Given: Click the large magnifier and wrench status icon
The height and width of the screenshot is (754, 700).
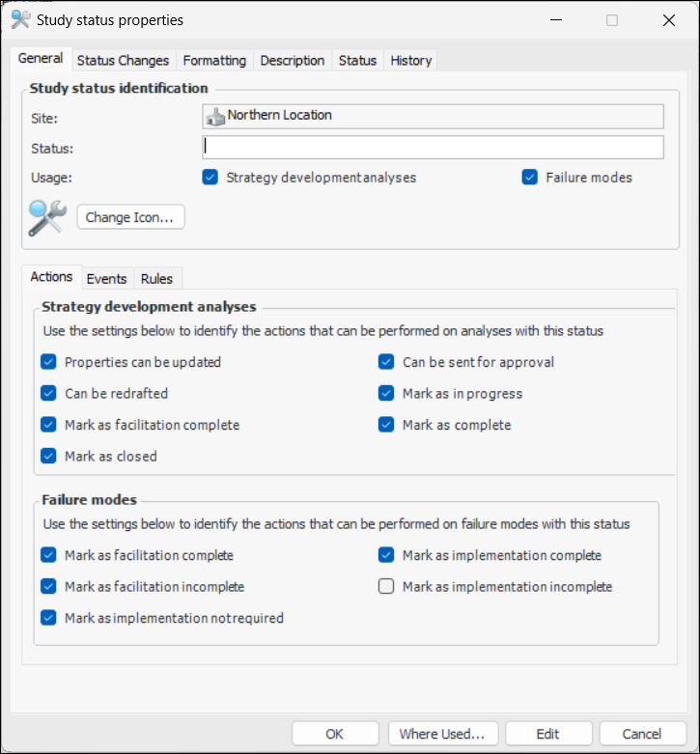Looking at the screenshot, I should [47, 218].
